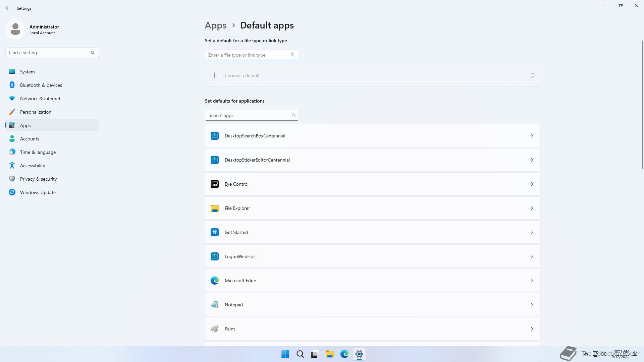Screen dimensions: 644x362
Task: Go to Windows Update page
Action: [x=52, y=192]
